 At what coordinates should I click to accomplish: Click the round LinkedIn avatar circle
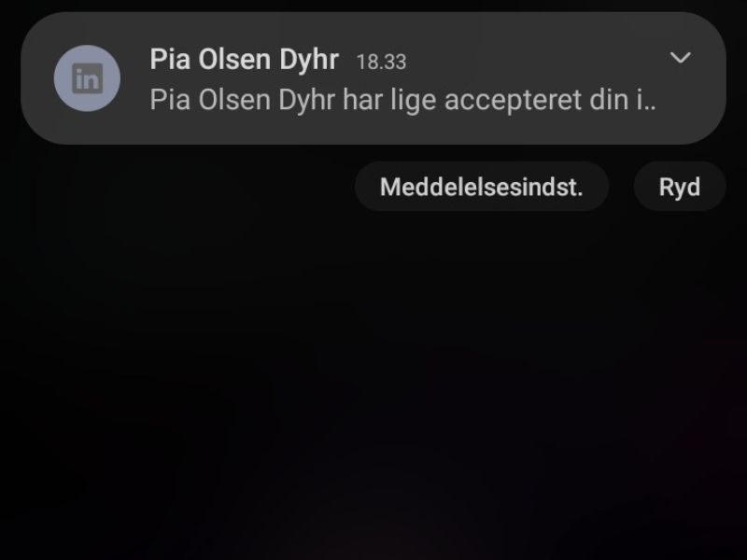(x=87, y=78)
